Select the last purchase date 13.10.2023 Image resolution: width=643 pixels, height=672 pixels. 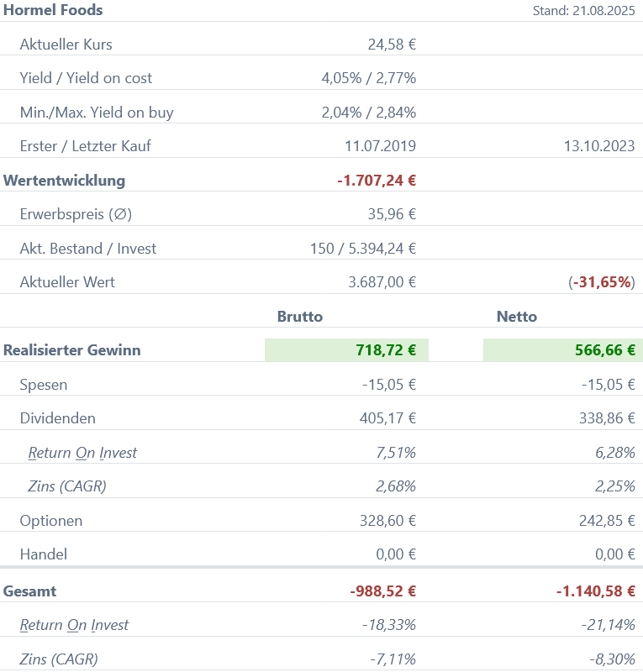point(598,146)
